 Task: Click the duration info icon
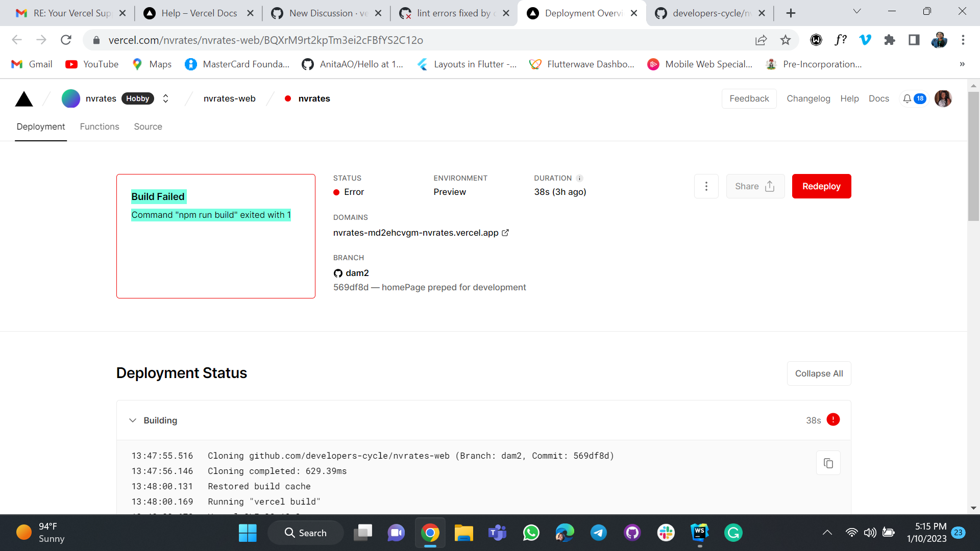click(579, 178)
